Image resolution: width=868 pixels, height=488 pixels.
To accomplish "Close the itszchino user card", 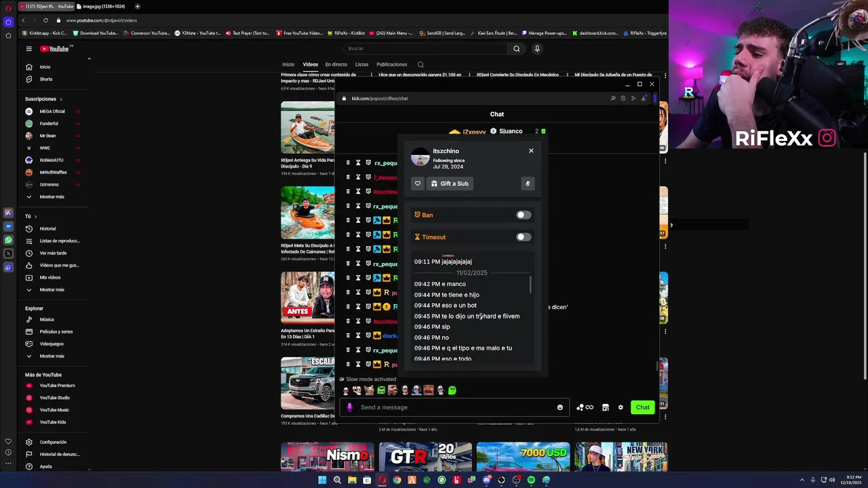I will pos(531,150).
